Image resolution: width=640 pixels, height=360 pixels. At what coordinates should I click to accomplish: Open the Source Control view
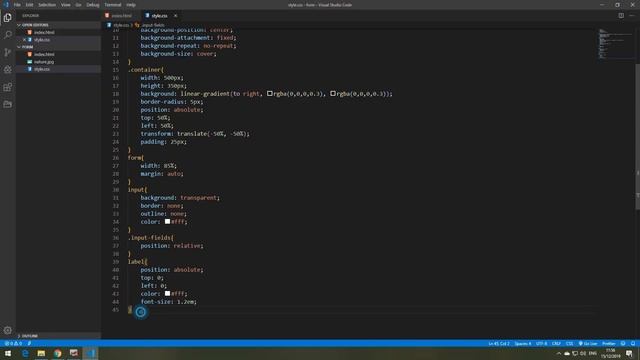(8, 52)
